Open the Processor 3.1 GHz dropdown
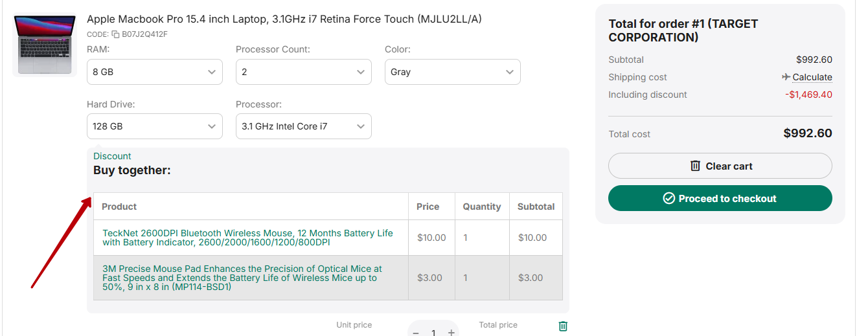The width and height of the screenshot is (868, 336). (x=303, y=126)
